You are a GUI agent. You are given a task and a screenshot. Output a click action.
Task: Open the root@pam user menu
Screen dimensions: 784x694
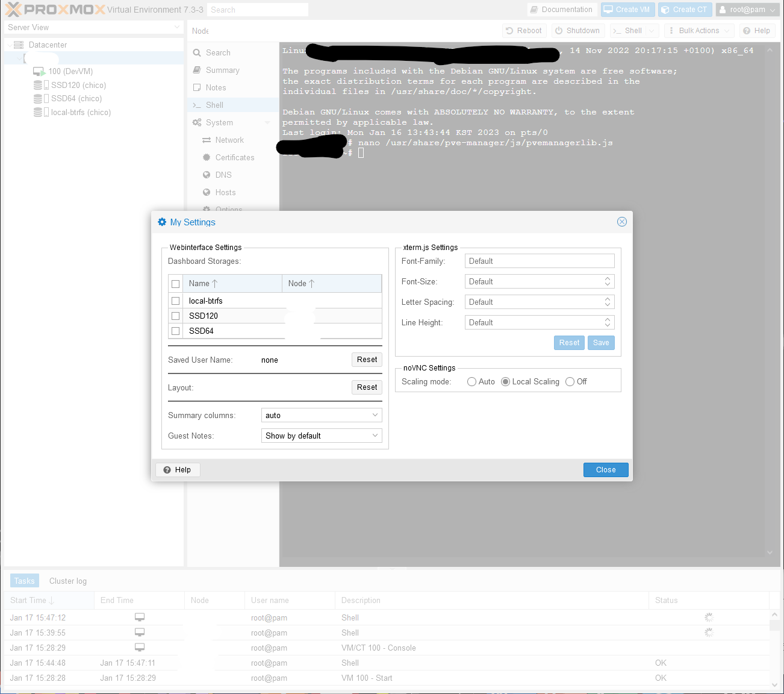coord(747,10)
